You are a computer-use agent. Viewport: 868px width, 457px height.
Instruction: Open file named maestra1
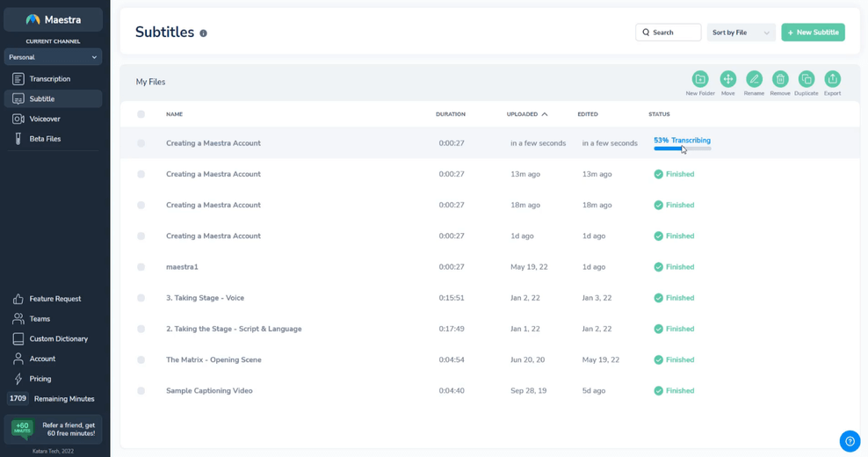tap(182, 267)
